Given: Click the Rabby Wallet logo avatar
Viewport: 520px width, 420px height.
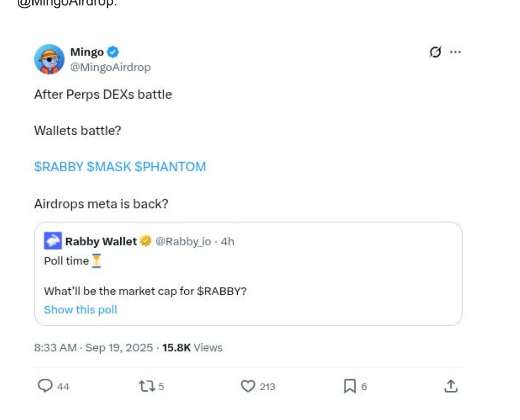Looking at the screenshot, I should [x=53, y=241].
